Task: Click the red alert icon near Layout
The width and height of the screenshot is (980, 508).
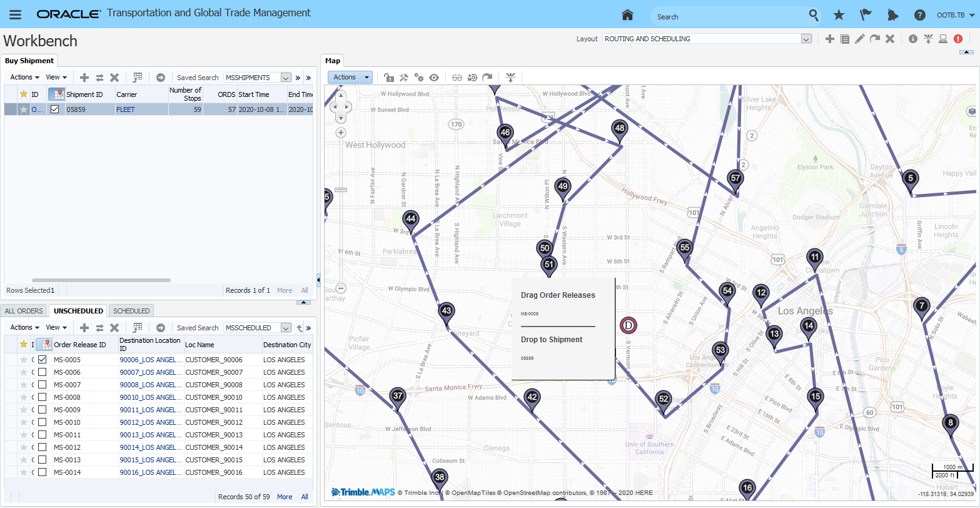Action: (958, 39)
